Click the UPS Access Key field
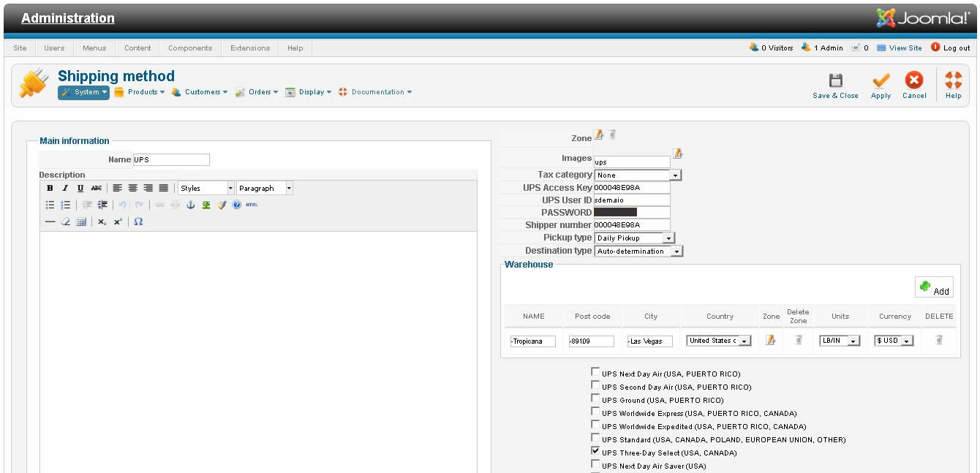This screenshot has width=980, height=473. (632, 188)
